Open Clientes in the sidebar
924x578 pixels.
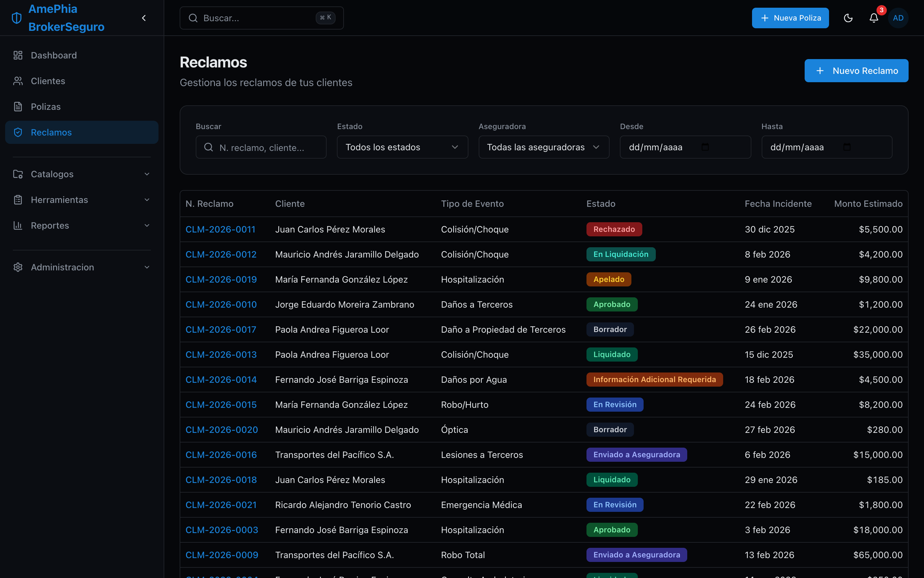pos(82,81)
